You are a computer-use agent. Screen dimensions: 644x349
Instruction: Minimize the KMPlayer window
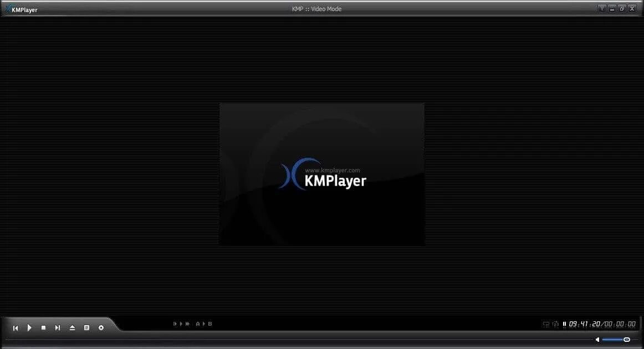click(612, 8)
